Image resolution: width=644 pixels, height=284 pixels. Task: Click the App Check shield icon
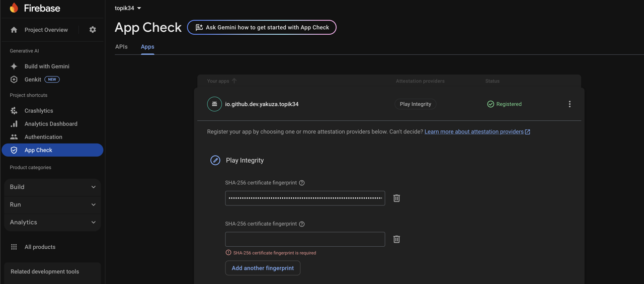(14, 150)
